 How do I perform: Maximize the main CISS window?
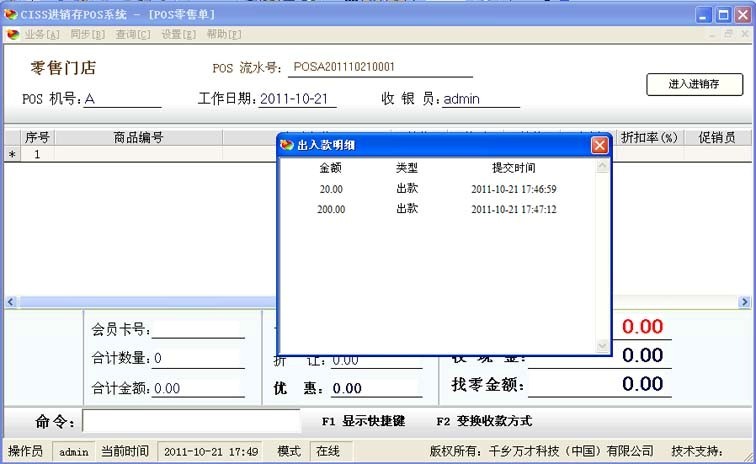723,14
